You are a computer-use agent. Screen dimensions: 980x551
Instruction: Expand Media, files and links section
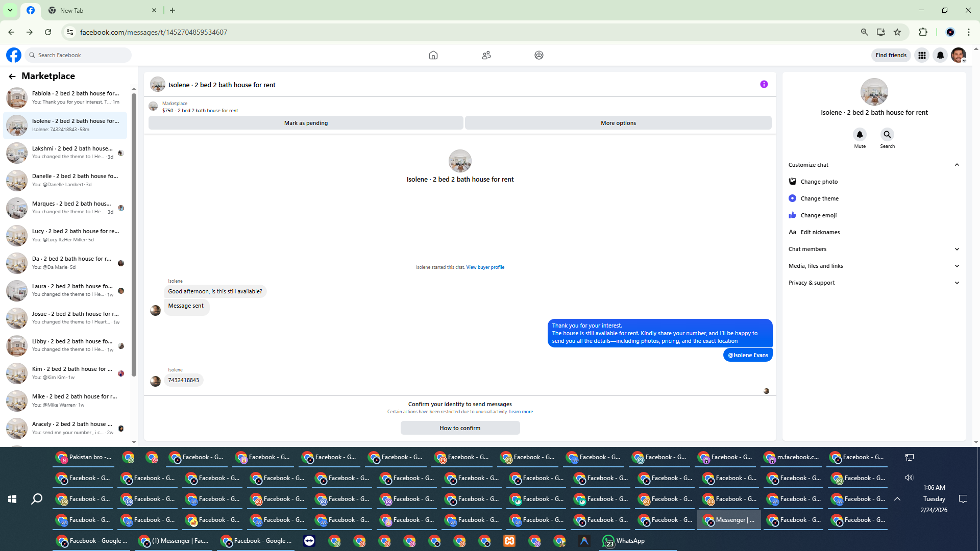(957, 266)
